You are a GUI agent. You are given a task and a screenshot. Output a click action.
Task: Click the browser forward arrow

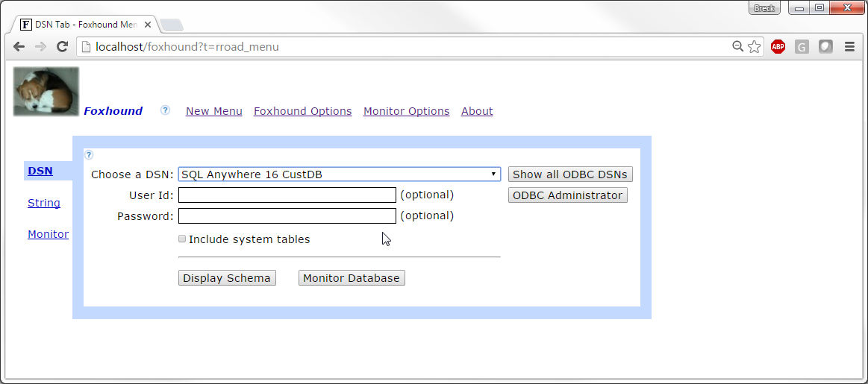coord(40,47)
